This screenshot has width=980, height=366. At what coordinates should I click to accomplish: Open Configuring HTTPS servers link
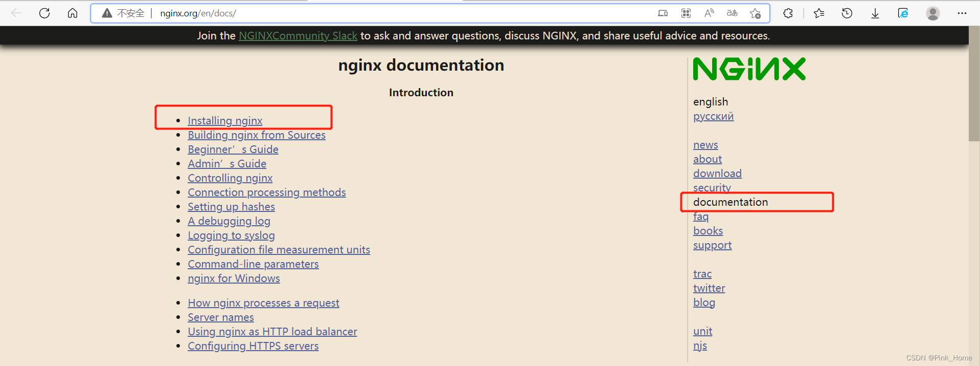[x=253, y=346]
